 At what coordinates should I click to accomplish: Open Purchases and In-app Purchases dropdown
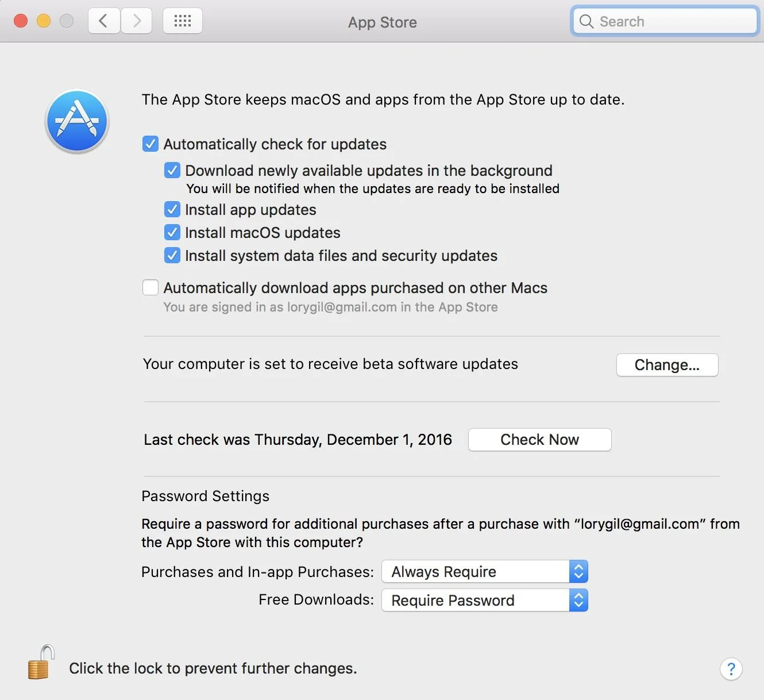coord(484,572)
